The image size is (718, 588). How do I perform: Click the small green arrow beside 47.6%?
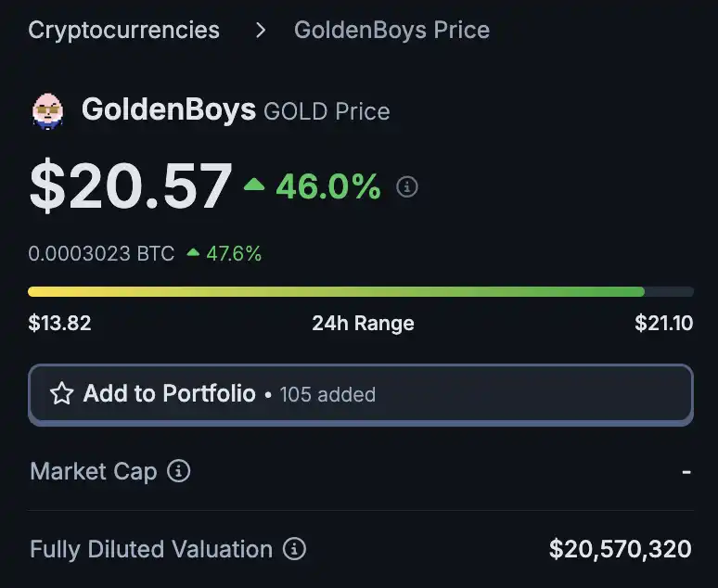coord(193,252)
